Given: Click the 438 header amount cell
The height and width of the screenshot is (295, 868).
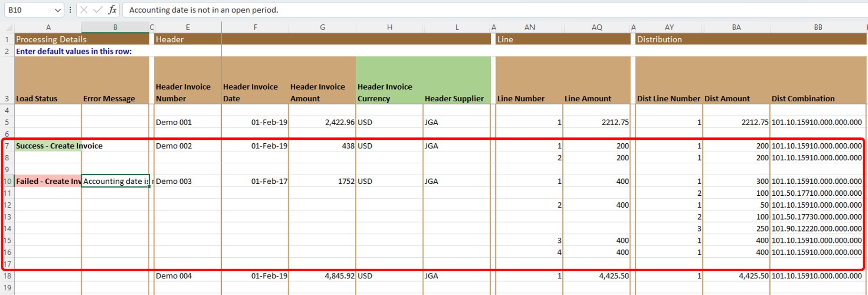Looking at the screenshot, I should 322,146.
